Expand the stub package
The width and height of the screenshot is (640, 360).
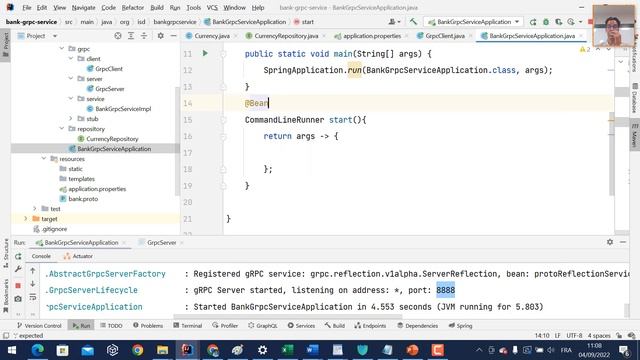click(x=71, y=119)
